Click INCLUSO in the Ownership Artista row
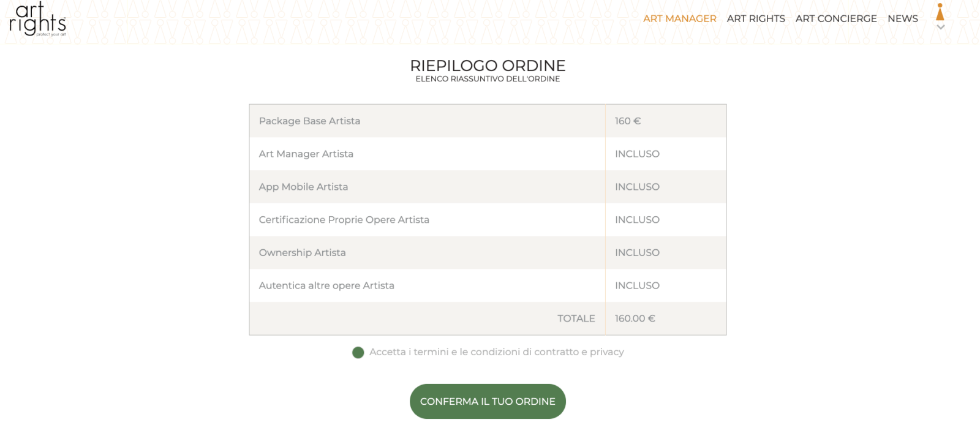980x444 pixels. coord(637,252)
